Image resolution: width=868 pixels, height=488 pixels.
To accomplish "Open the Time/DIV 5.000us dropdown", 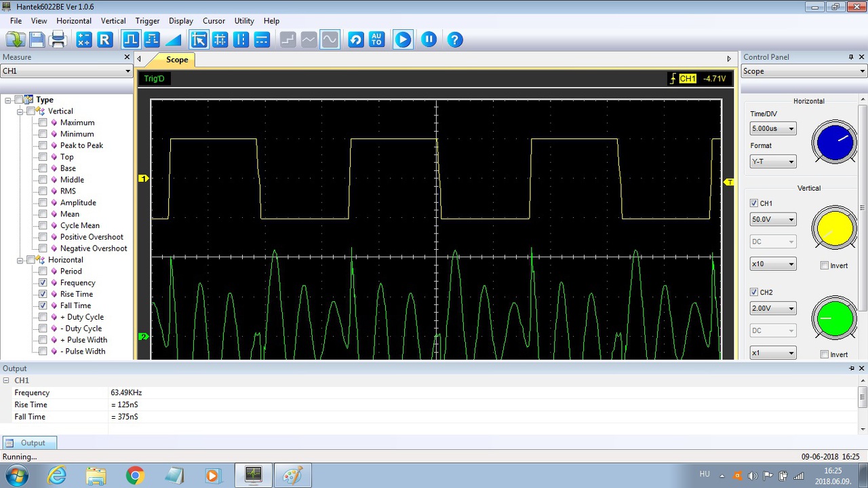I will (772, 128).
